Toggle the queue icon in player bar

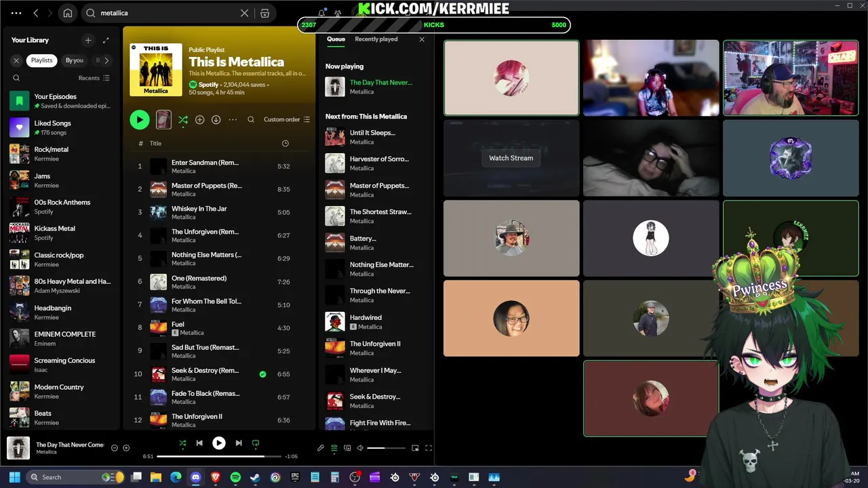[334, 448]
